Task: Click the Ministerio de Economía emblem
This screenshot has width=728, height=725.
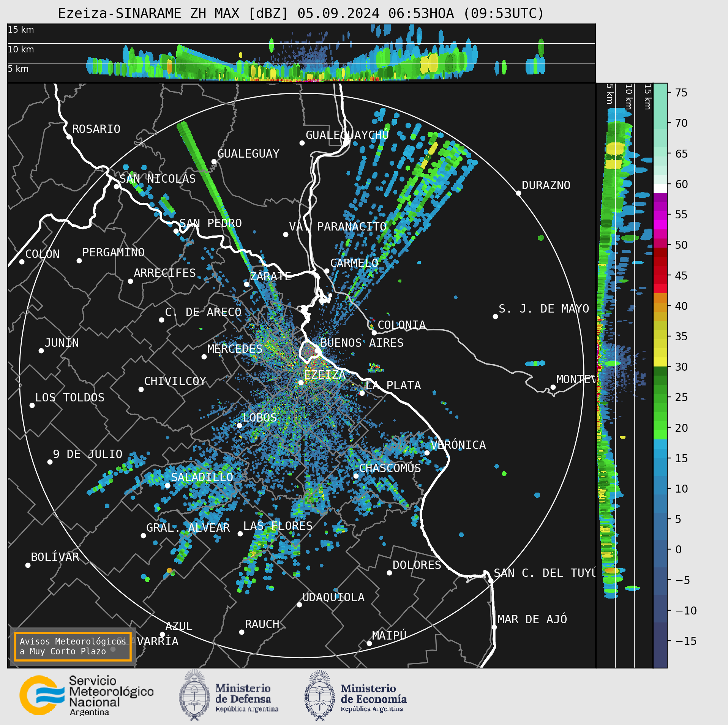Action: [320, 695]
